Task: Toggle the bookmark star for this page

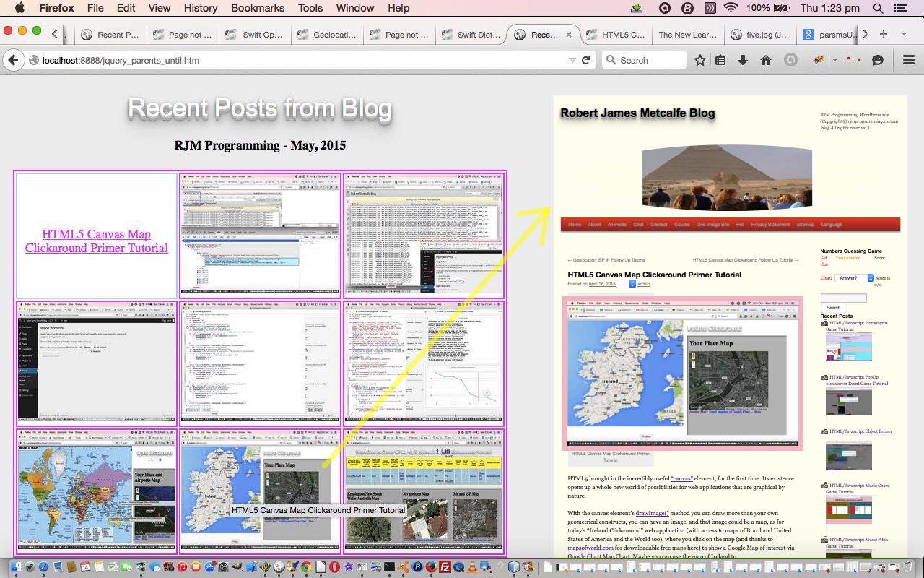Action: coord(701,60)
